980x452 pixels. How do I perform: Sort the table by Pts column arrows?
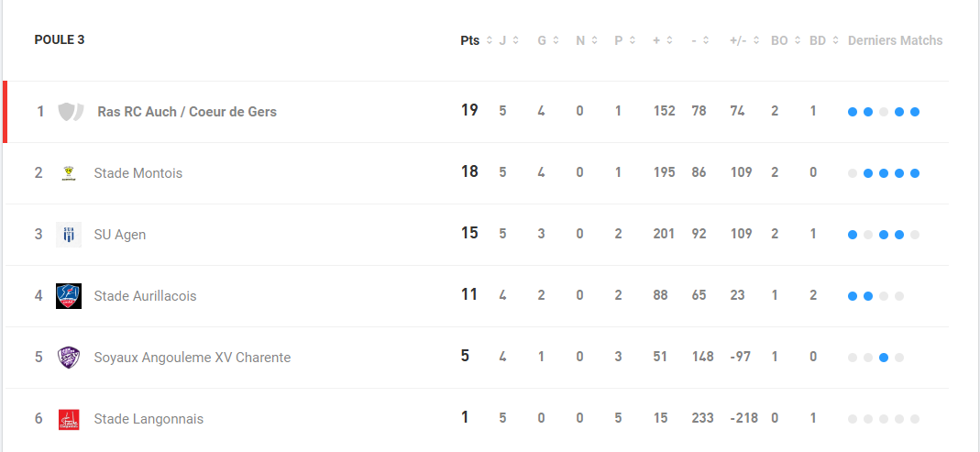tap(490, 40)
